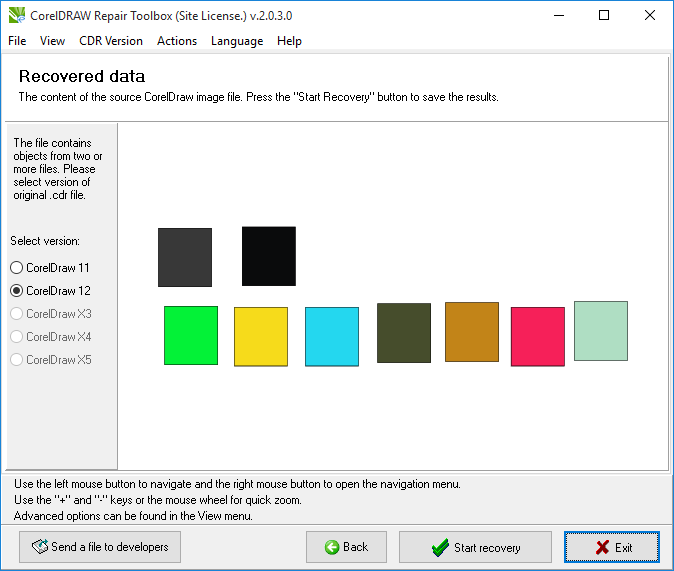Click the dark gray square in preview
The width and height of the screenshot is (674, 571).
185,258
